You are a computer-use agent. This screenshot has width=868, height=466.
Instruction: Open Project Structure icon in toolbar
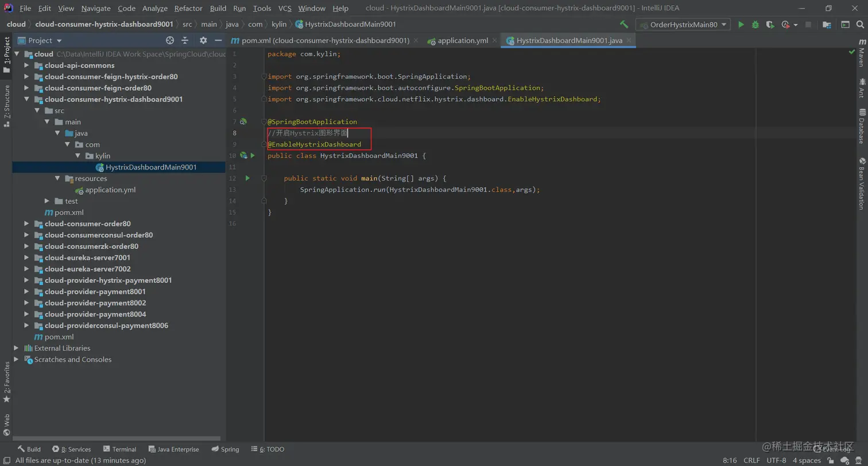coord(827,25)
